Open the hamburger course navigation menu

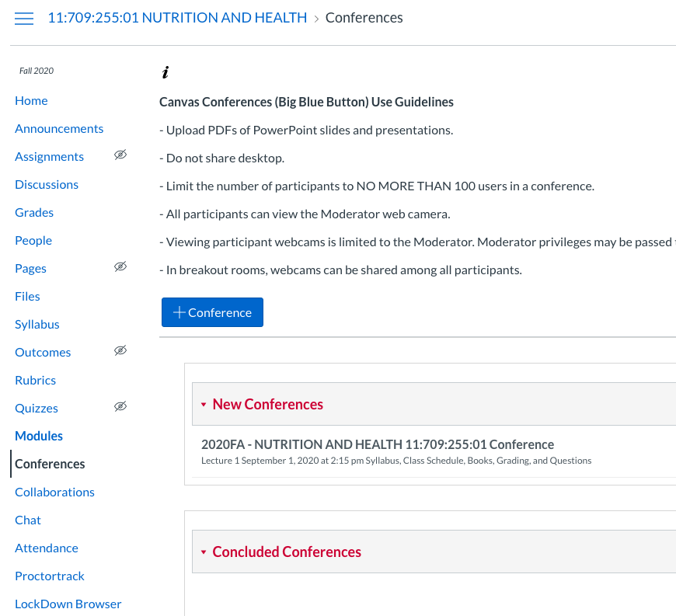24,19
